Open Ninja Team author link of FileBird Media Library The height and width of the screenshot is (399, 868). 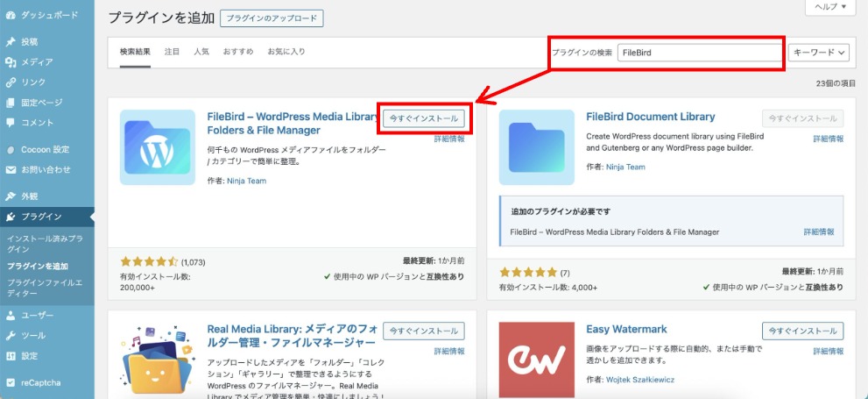tap(246, 181)
